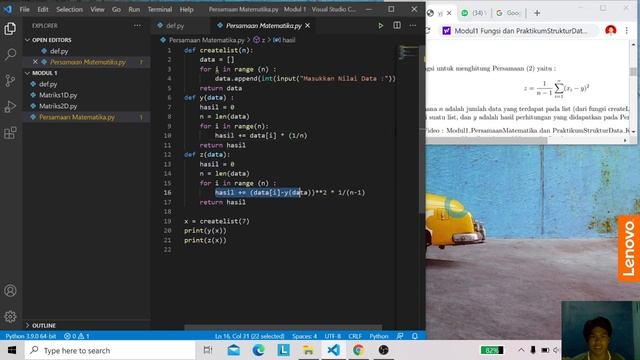
Task: Change Spaces: 4 indentation setting
Action: pos(304,336)
